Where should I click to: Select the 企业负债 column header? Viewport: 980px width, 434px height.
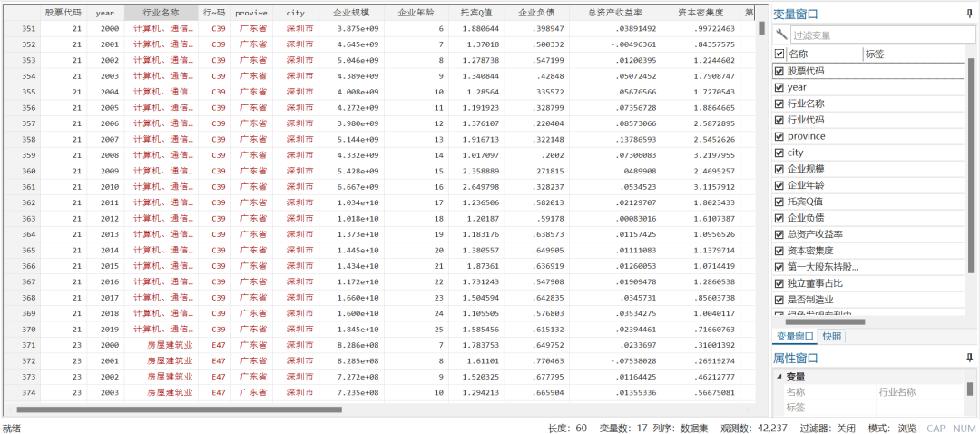[x=536, y=13]
